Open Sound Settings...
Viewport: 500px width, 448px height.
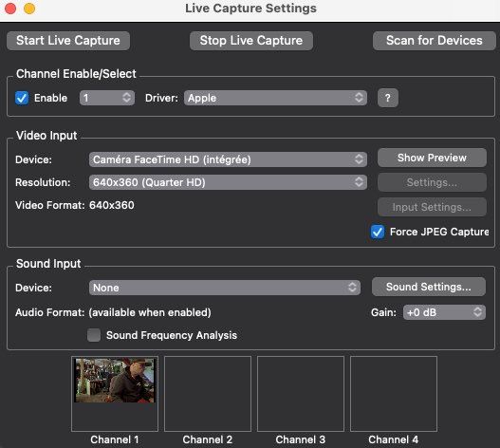(429, 287)
